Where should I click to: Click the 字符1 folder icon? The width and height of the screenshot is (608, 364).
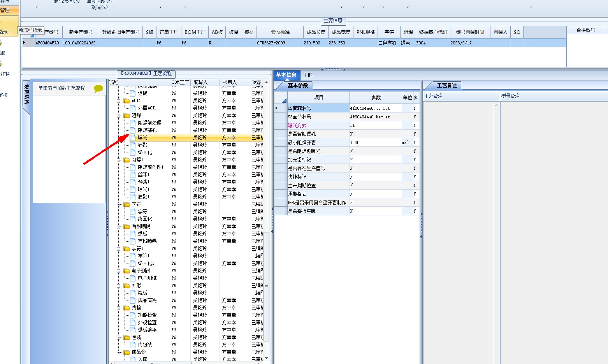[127, 248]
